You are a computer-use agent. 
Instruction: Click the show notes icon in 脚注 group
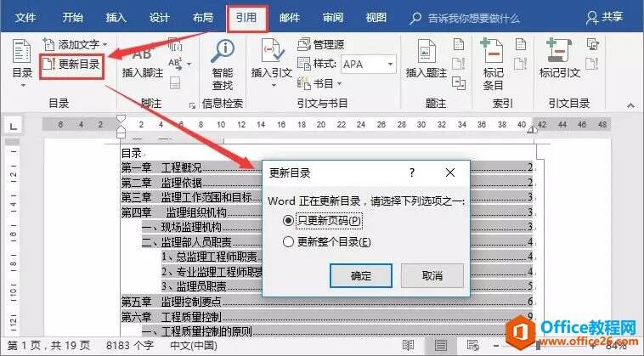coord(175,83)
